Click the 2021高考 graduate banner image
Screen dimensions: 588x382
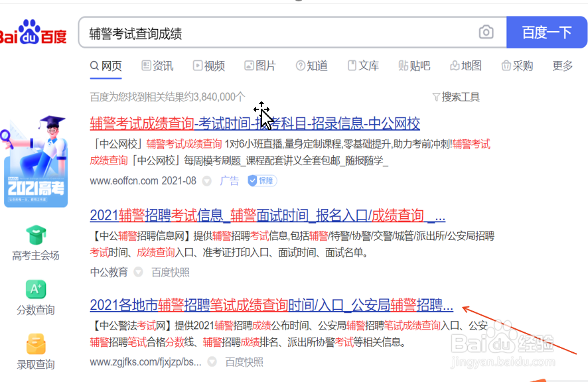tap(36, 161)
